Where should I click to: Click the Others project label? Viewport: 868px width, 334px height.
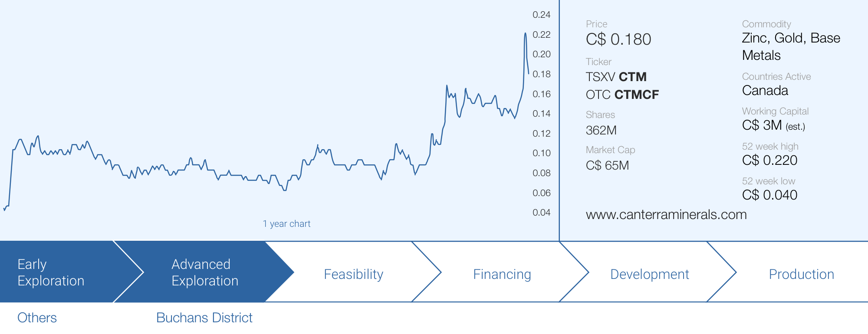[x=37, y=318]
